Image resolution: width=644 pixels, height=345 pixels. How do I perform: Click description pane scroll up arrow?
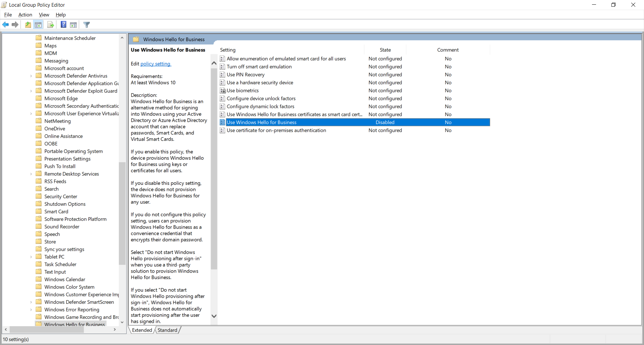[x=214, y=63]
